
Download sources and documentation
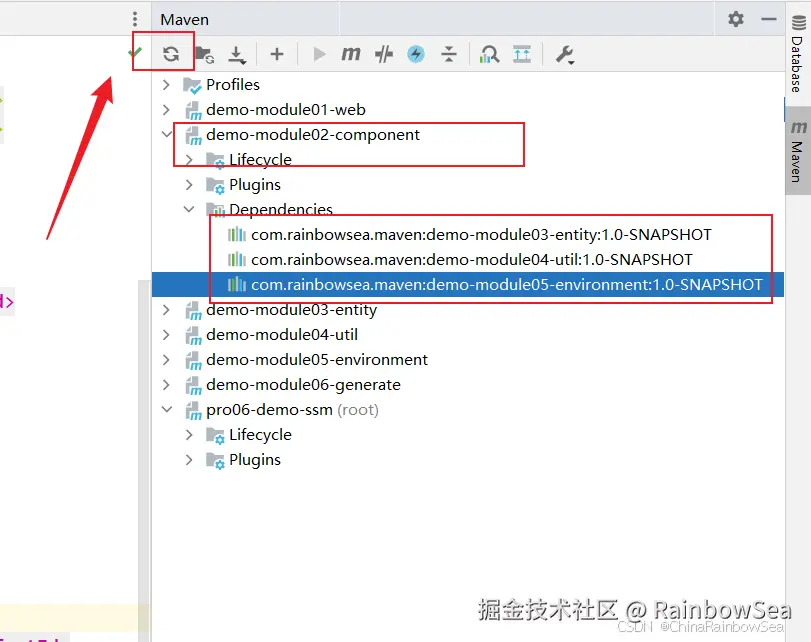tap(237, 54)
